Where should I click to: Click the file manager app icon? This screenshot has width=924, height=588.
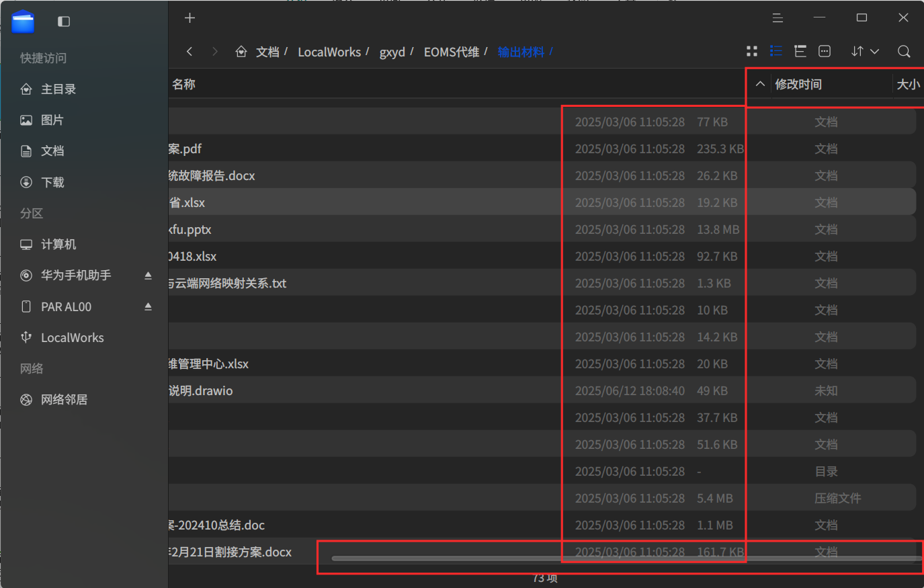(x=23, y=22)
